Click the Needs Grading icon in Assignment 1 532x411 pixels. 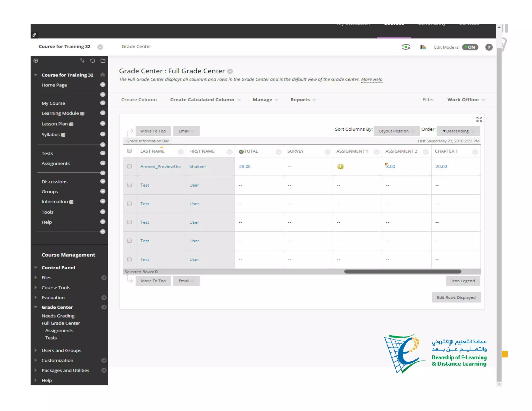click(x=340, y=167)
